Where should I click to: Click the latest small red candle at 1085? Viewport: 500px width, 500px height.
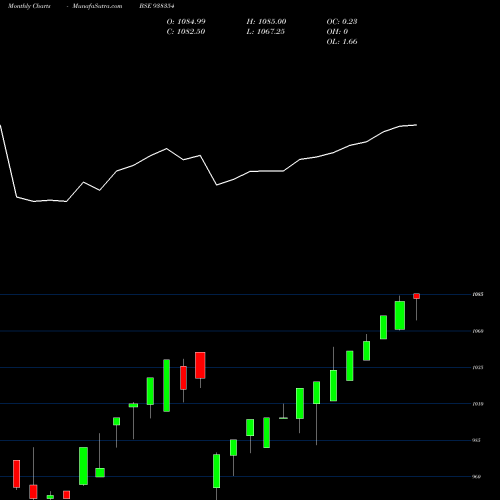417,296
